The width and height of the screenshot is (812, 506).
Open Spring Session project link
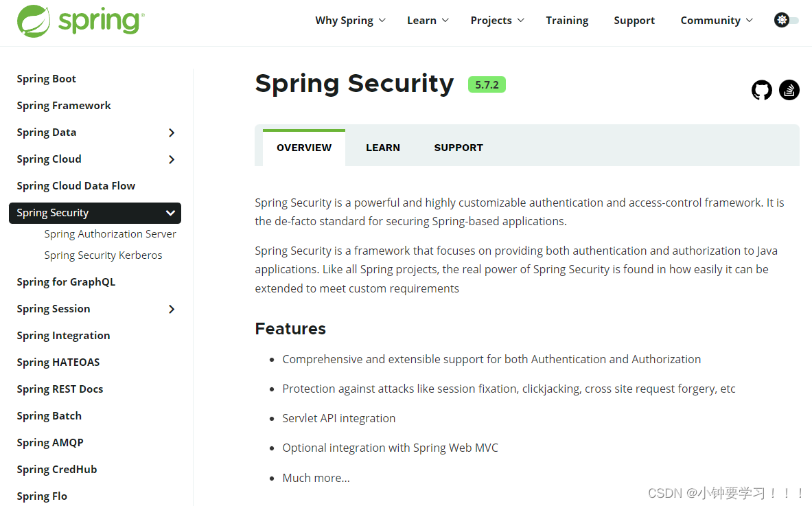[54, 309]
